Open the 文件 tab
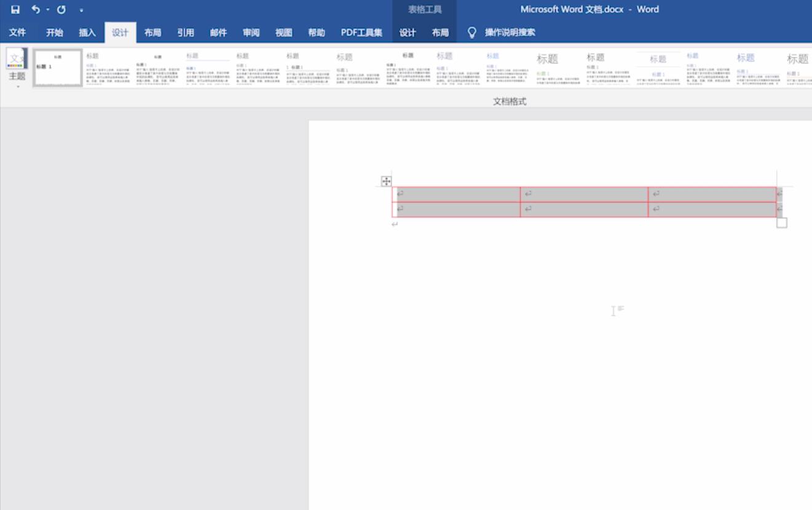 pyautogui.click(x=17, y=33)
